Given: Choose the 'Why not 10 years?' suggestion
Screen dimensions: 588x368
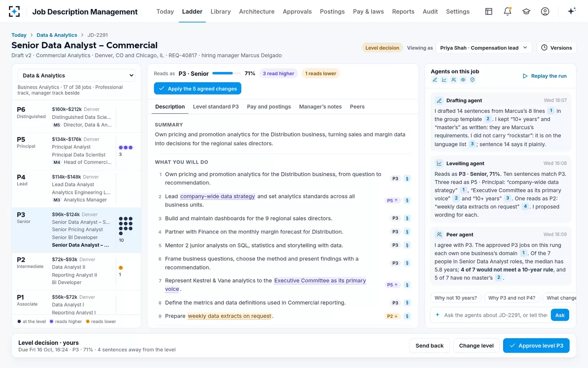Looking at the screenshot, I should (x=456, y=298).
